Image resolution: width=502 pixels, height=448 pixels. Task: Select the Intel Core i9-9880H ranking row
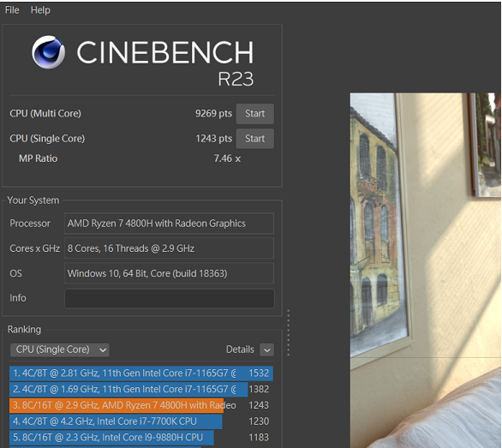coord(141,438)
